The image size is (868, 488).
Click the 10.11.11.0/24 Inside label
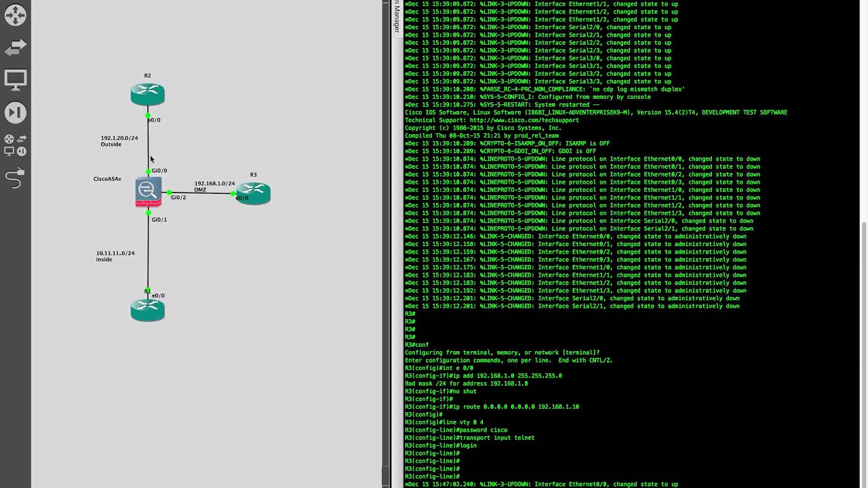(115, 256)
